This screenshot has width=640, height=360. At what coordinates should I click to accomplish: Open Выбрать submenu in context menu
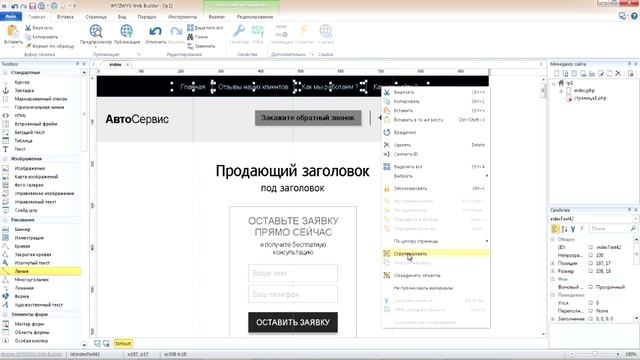(436, 176)
